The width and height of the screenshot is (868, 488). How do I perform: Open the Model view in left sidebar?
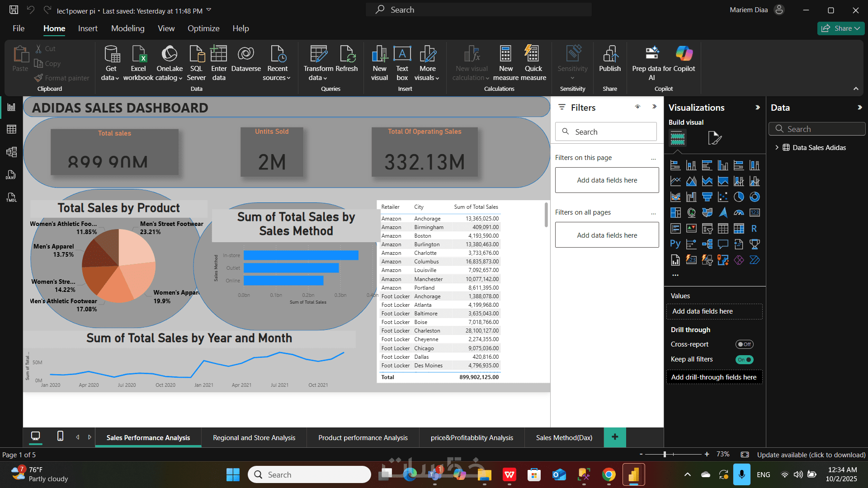click(11, 152)
